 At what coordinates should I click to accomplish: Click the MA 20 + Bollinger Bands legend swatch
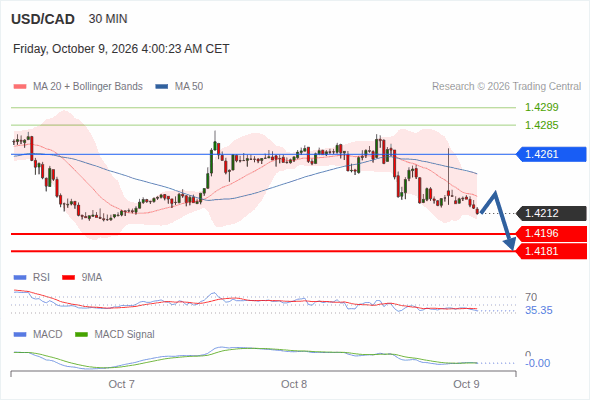tap(20, 87)
